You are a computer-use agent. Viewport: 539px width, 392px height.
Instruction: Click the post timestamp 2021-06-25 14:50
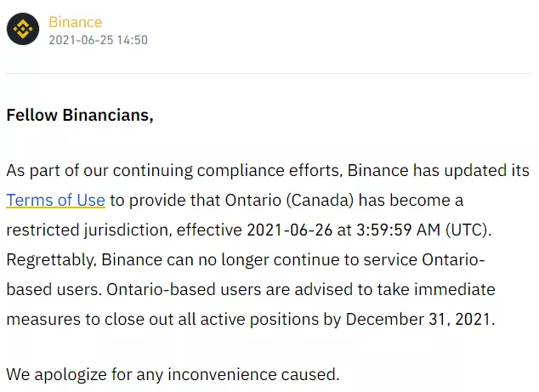tap(98, 40)
